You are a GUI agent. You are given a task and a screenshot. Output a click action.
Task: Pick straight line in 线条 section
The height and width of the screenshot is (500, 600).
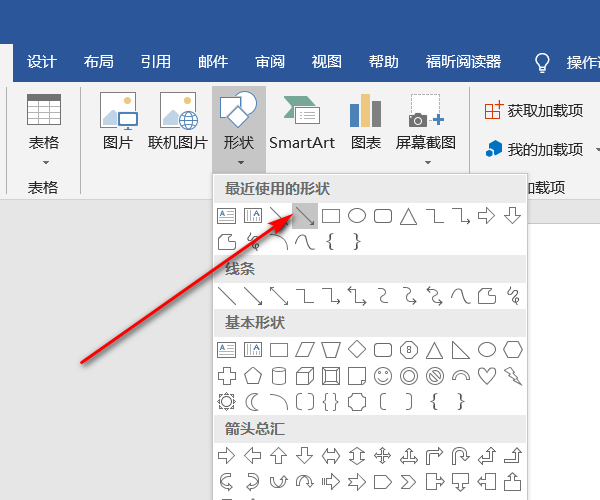227,296
